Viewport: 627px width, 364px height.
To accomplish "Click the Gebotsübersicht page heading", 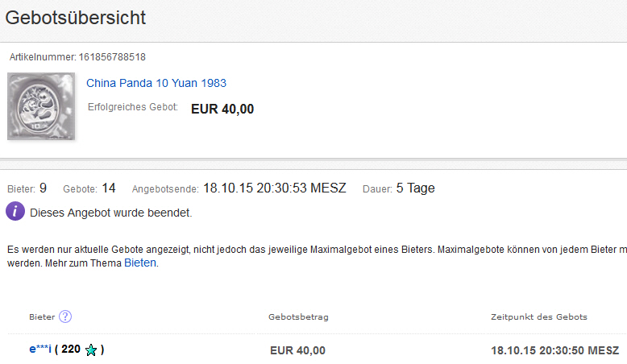I will pos(76,18).
